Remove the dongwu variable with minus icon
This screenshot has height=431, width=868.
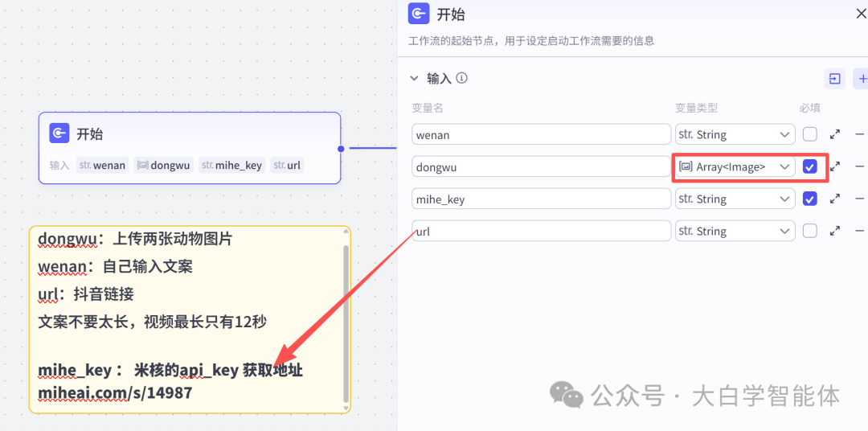(x=860, y=166)
